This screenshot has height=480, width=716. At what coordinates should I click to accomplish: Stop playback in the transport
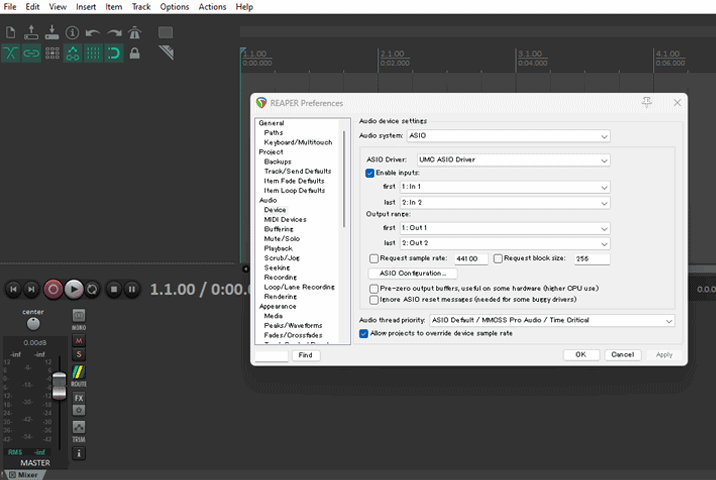coord(114,289)
